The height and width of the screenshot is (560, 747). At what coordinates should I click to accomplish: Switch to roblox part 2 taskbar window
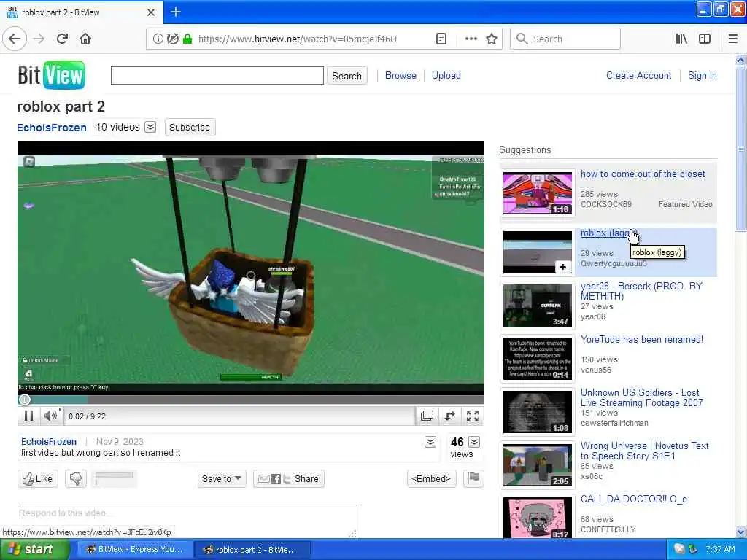coord(252,550)
